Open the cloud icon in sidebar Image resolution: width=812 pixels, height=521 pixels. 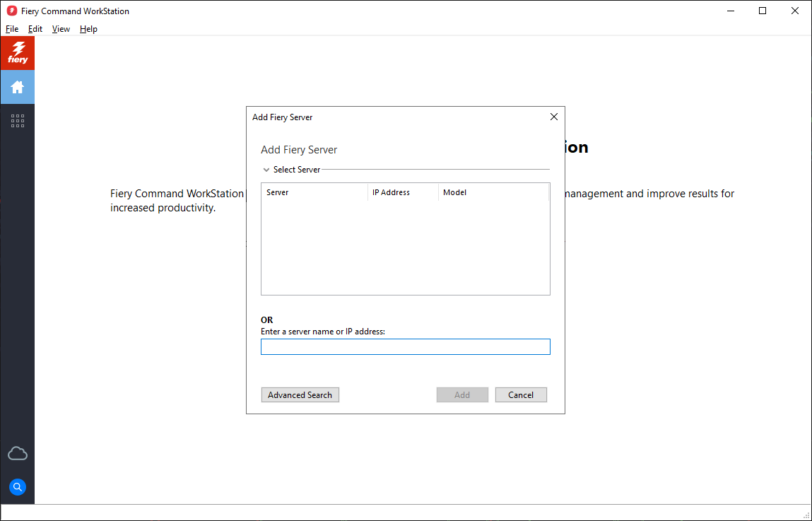tap(18, 454)
